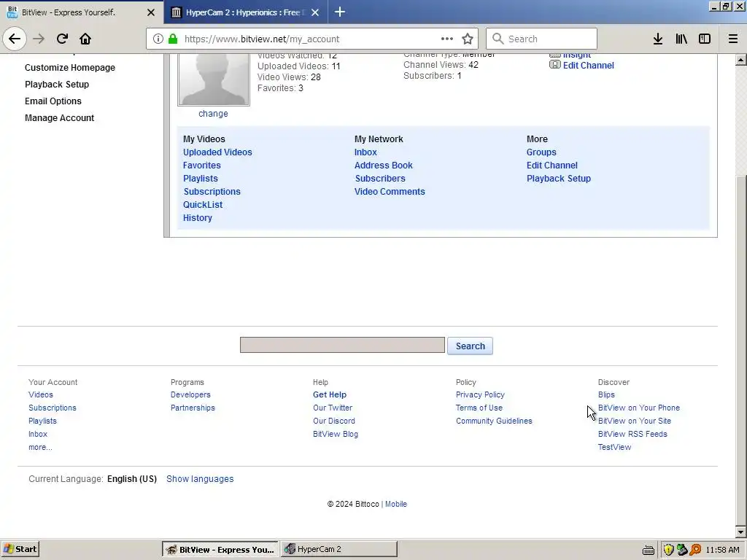Screen dimensions: 747x560
Task: Open Address Book link
Action: 384,166
